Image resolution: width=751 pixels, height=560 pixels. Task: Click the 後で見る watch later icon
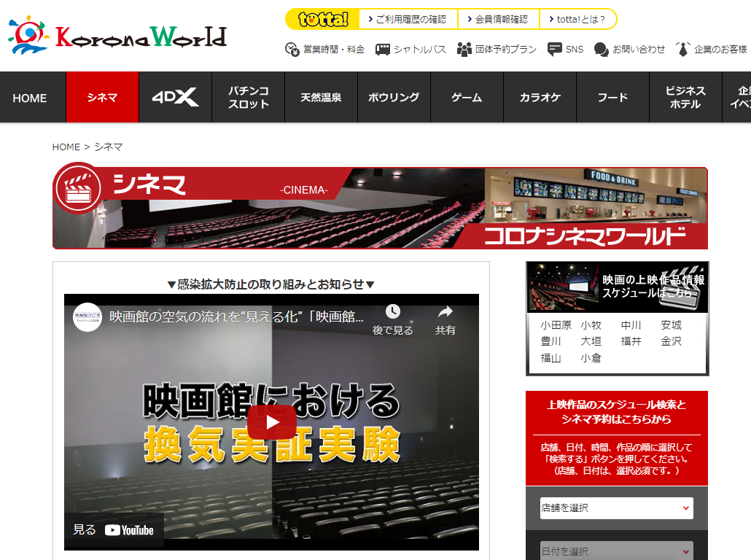pos(393,312)
